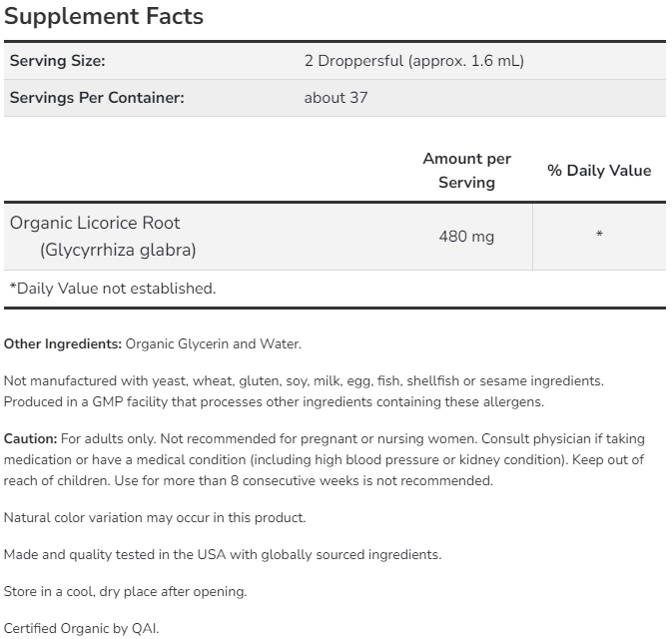Image resolution: width=672 pixels, height=639 pixels.
Task: Click the 'about 37' servings value
Action: (336, 98)
